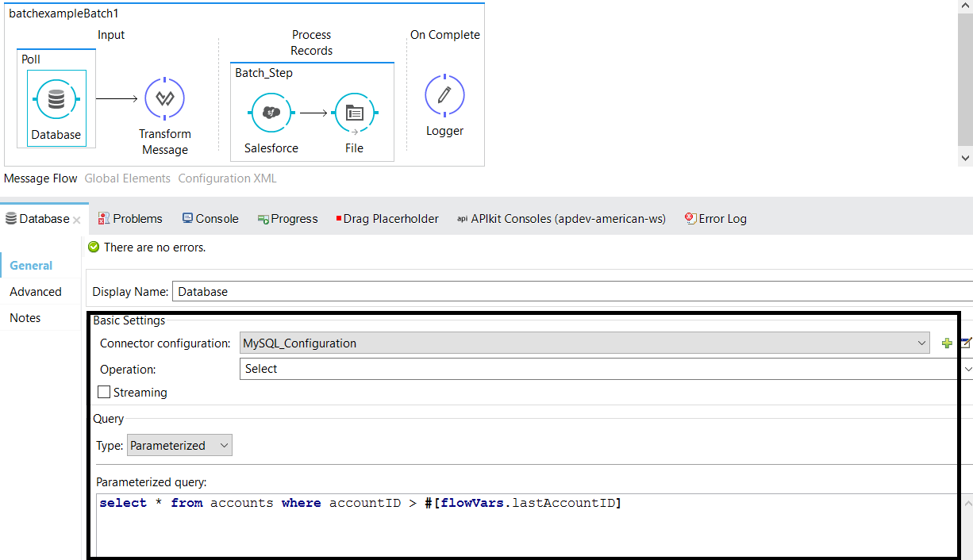Edit the MySQL connector configuration icon
Viewport: 973px width, 560px height.
point(965,343)
